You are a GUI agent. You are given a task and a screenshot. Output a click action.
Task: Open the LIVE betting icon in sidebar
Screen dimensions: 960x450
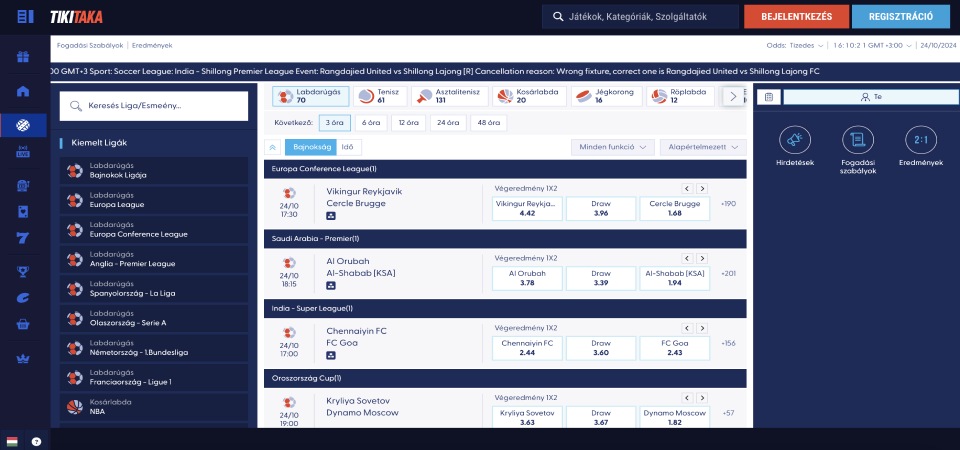(23, 152)
